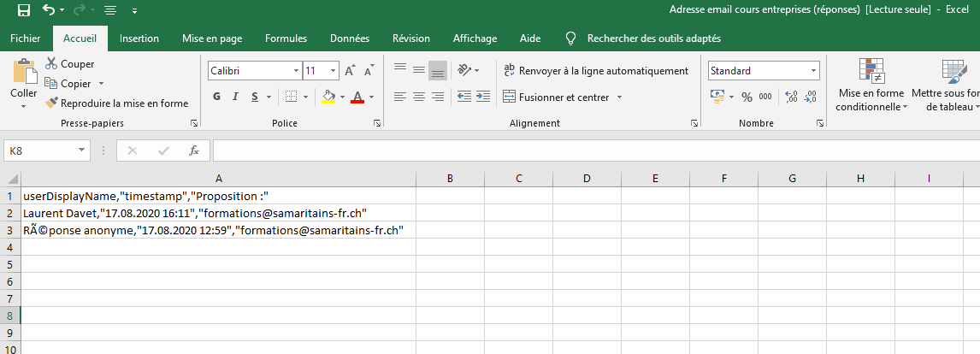Image resolution: width=980 pixels, height=354 pixels.
Task: Select row 8 header
Action: [x=10, y=316]
